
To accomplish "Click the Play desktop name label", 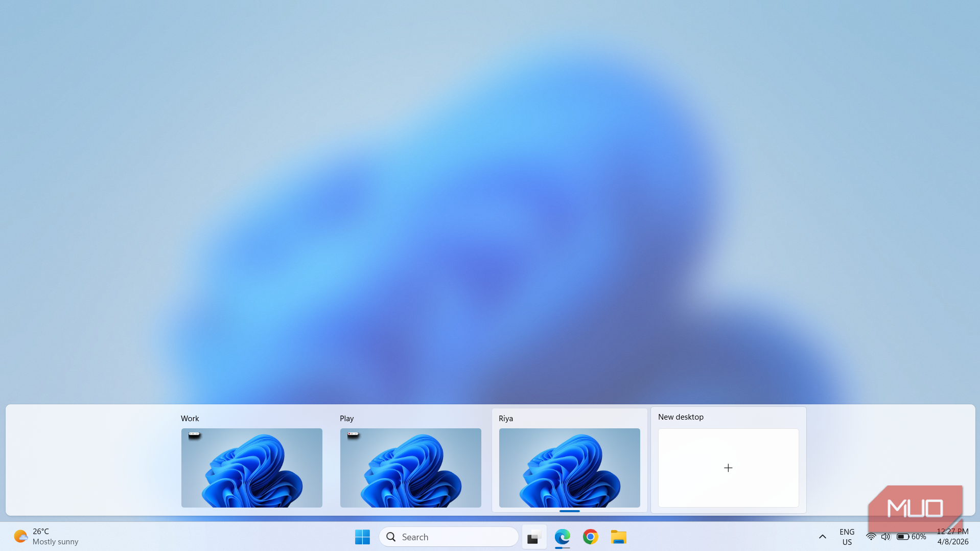I will tap(347, 418).
